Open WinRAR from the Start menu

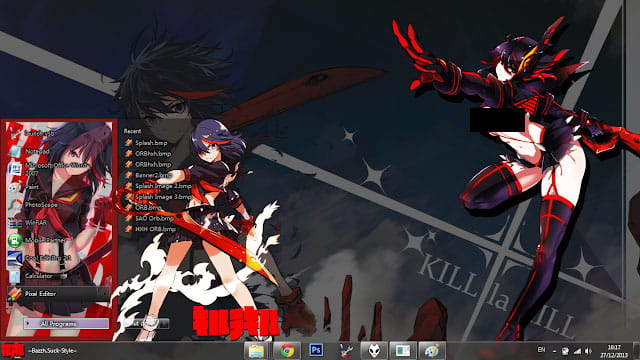click(x=57, y=222)
